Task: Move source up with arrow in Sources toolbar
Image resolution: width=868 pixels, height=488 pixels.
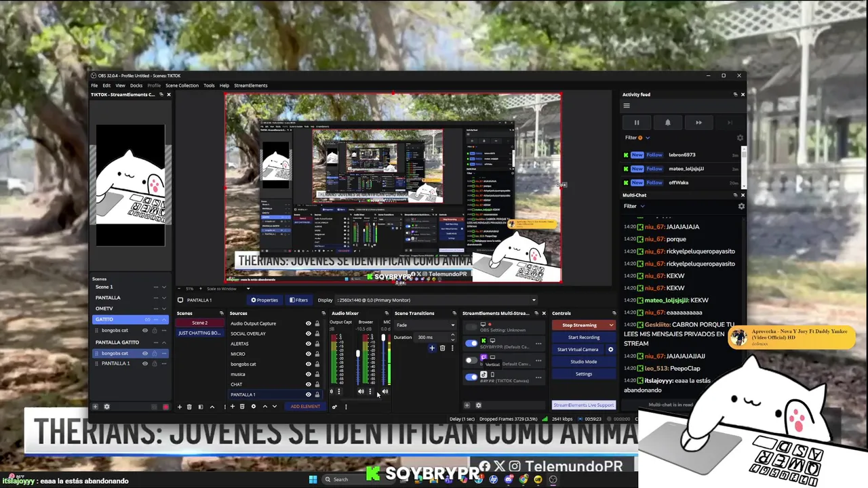Action: tap(264, 407)
